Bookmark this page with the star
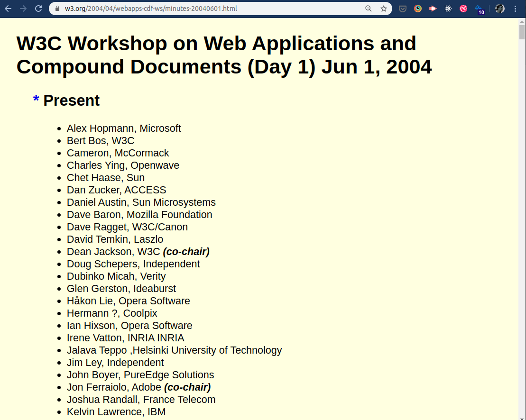Screen dimensions: 526x420 pos(383,9)
